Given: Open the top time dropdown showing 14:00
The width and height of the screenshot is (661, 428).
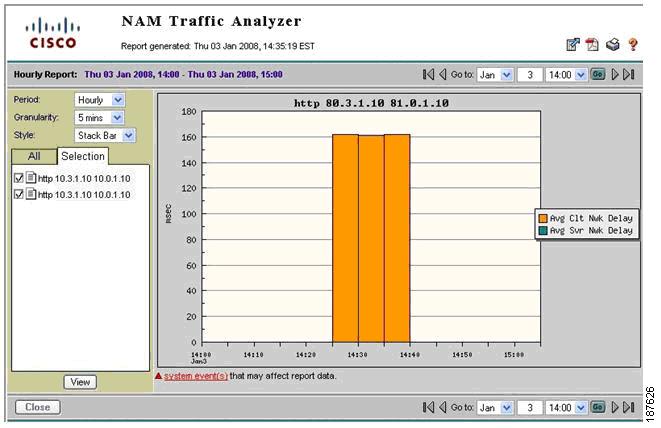Looking at the screenshot, I should (566, 75).
